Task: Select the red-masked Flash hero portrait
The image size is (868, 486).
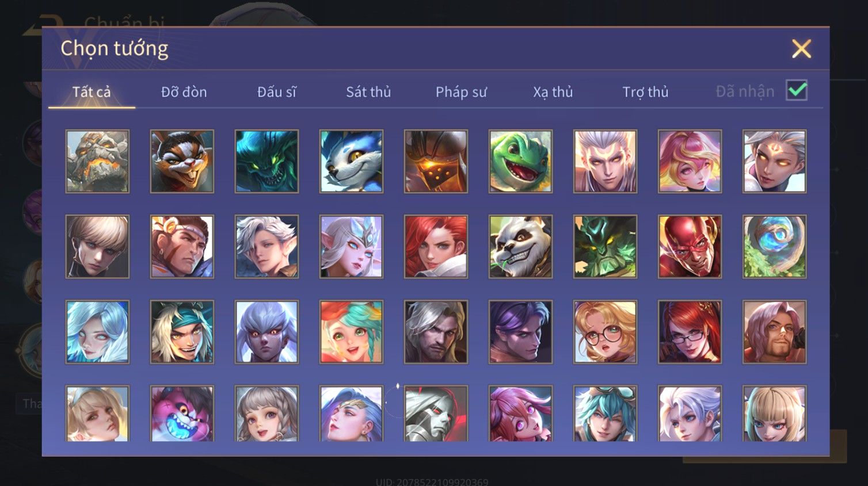Action: click(690, 247)
